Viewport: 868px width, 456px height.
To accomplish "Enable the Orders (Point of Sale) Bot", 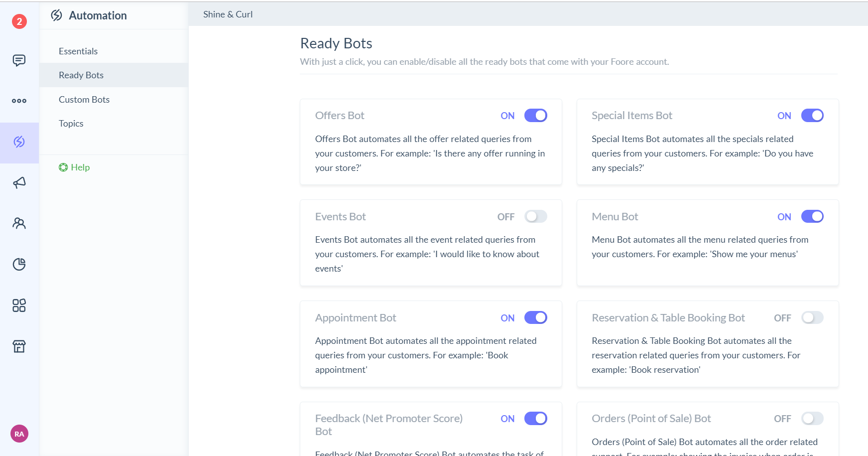I will pos(812,419).
